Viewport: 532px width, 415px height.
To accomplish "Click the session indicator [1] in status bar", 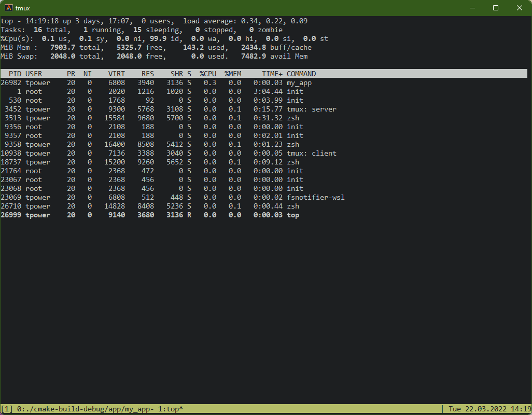I will (x=7, y=408).
